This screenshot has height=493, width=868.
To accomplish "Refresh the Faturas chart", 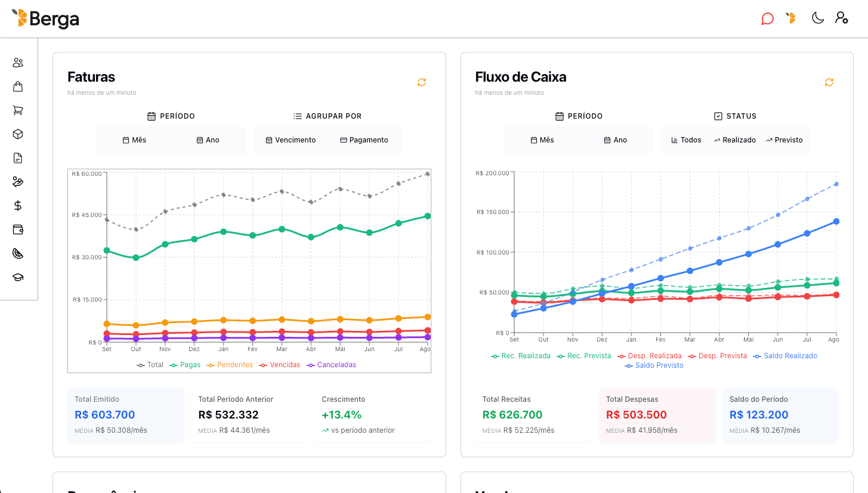I will [x=422, y=82].
